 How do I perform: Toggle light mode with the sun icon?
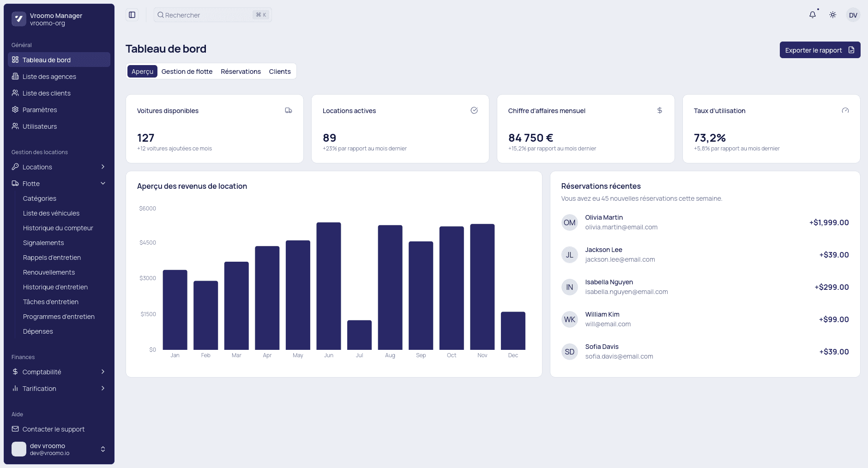click(833, 15)
